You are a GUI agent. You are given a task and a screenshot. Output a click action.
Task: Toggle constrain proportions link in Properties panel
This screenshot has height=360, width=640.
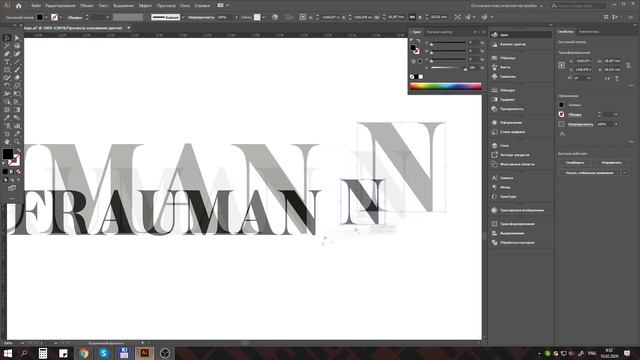click(628, 65)
